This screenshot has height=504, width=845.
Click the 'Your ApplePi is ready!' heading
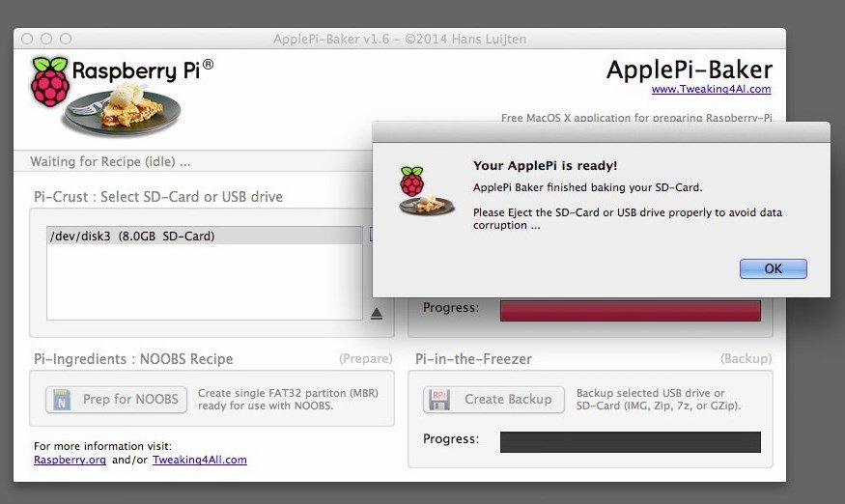click(x=545, y=165)
